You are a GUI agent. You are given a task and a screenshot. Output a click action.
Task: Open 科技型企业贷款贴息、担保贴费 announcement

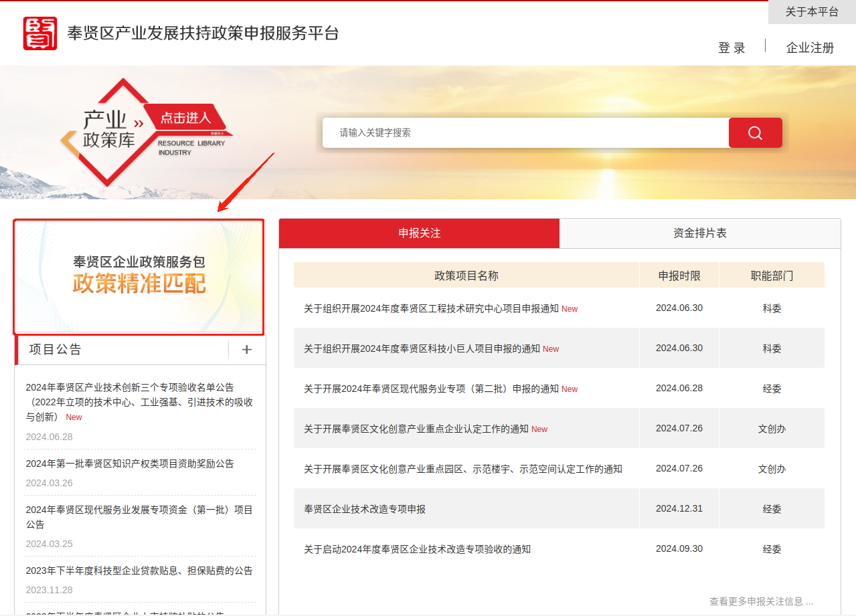(x=139, y=571)
